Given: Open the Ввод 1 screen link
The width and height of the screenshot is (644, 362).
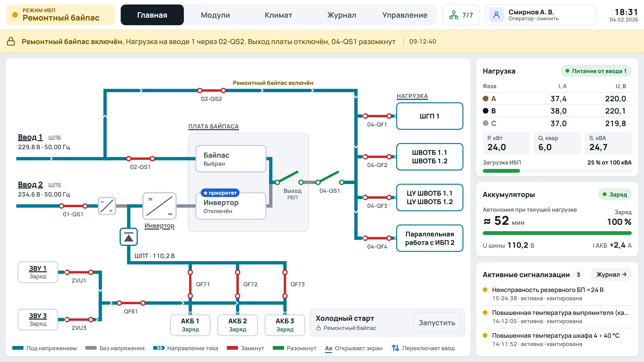Looking at the screenshot, I should coord(30,137).
